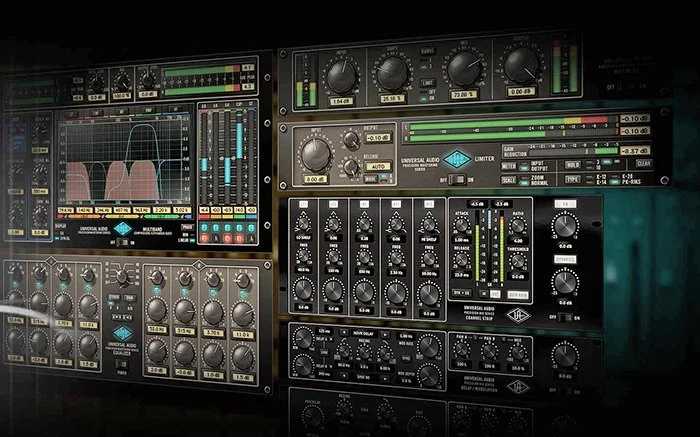Image resolution: width=700 pixels, height=437 pixels.
Task: Click the 5.02 k crossover field on Multiband
Action: (183, 210)
